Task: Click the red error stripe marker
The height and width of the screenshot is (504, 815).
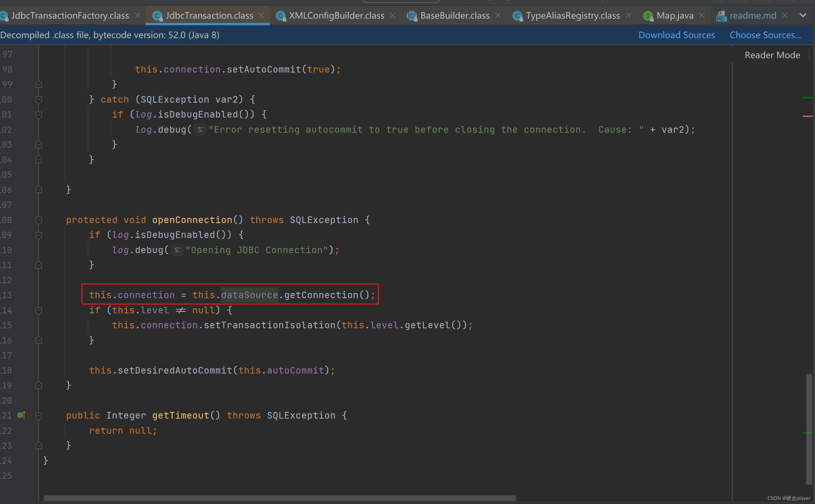Action: pos(808,116)
